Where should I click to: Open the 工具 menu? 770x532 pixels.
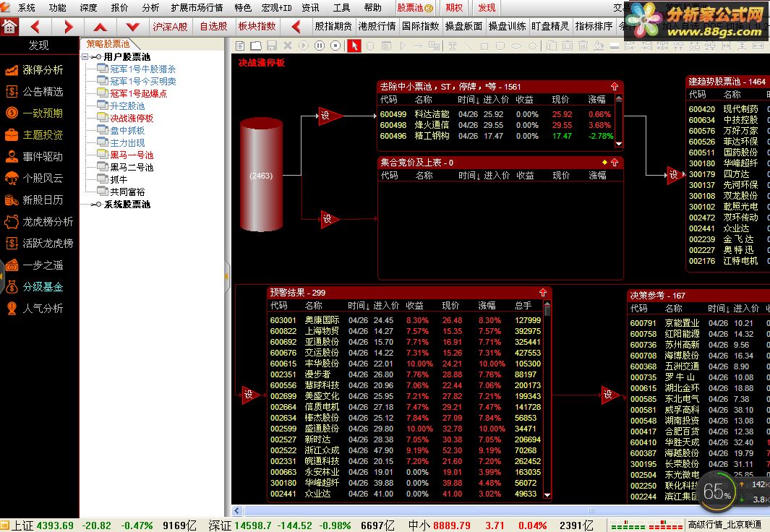click(x=341, y=7)
